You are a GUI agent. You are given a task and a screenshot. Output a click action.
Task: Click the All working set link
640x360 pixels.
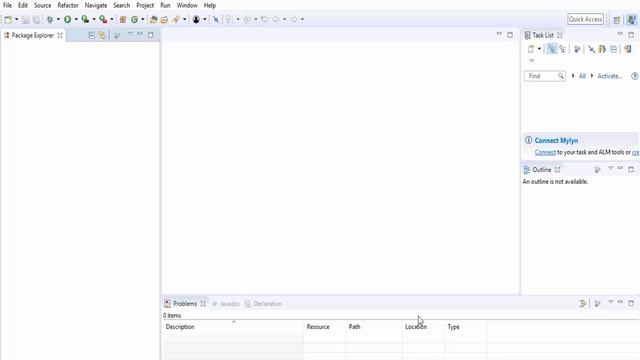click(582, 76)
